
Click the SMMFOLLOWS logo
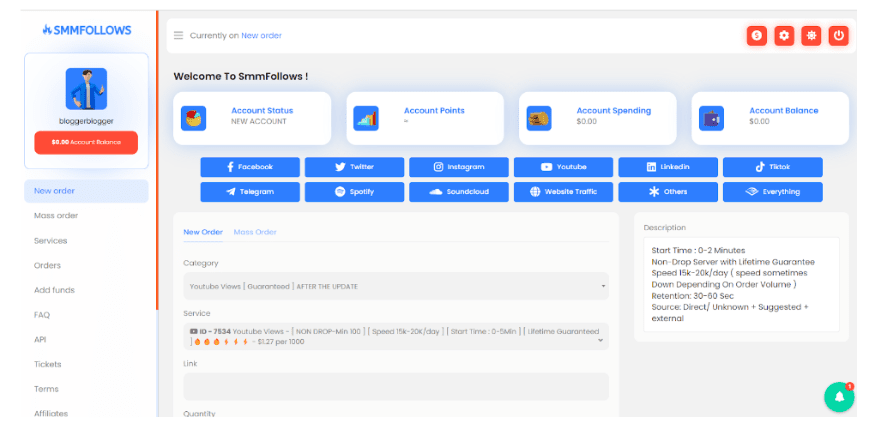tap(87, 30)
